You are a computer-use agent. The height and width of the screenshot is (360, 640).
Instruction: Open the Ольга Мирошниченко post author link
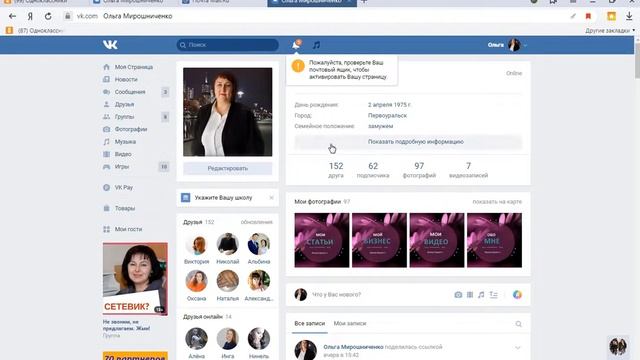click(x=353, y=347)
